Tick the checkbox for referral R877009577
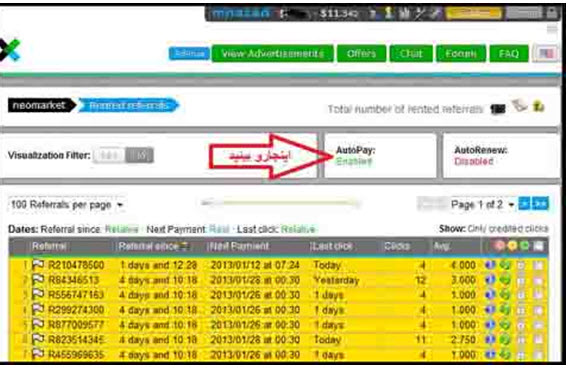 click(538, 325)
